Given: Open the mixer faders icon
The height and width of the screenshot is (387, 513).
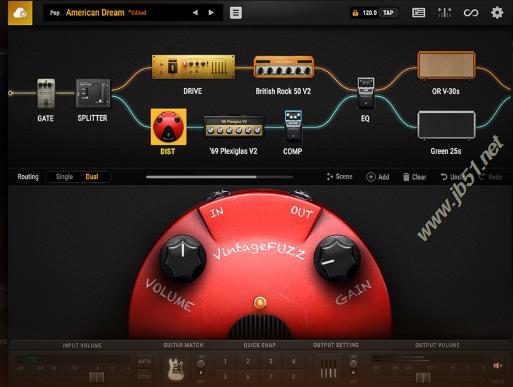Looking at the screenshot, I should tap(444, 13).
